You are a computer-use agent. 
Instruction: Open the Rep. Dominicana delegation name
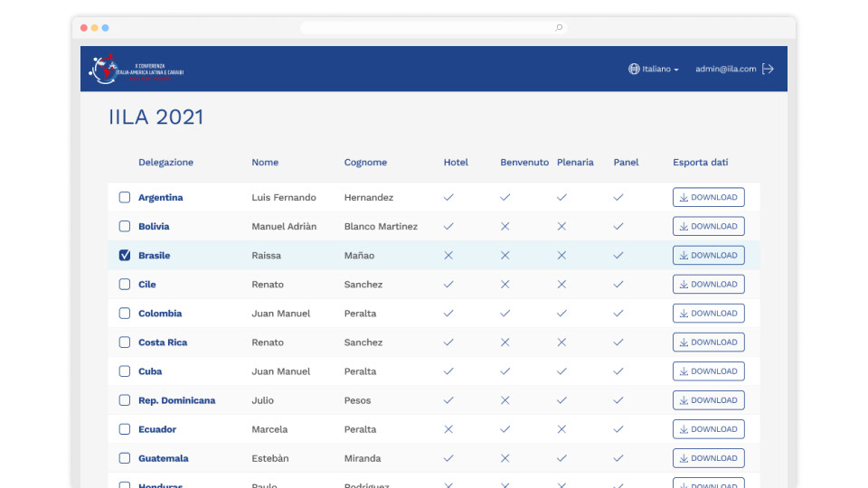[176, 400]
